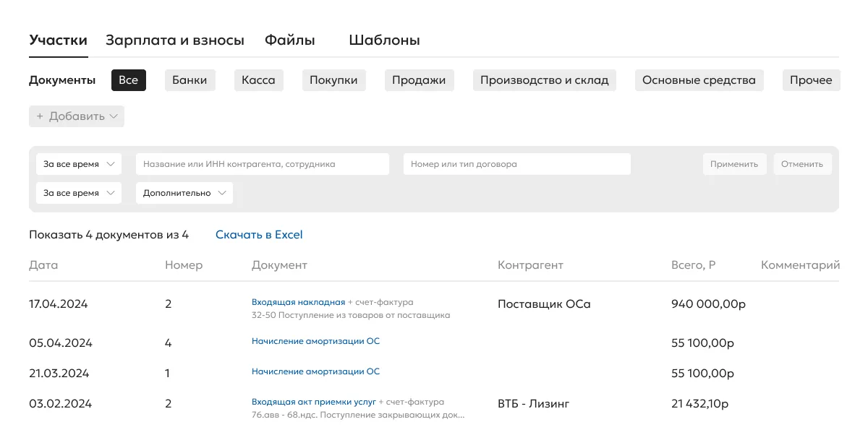Click amount 55 100,00р in 05.04.2024 row
Viewport: 868px width, 448px height.
[x=702, y=343]
